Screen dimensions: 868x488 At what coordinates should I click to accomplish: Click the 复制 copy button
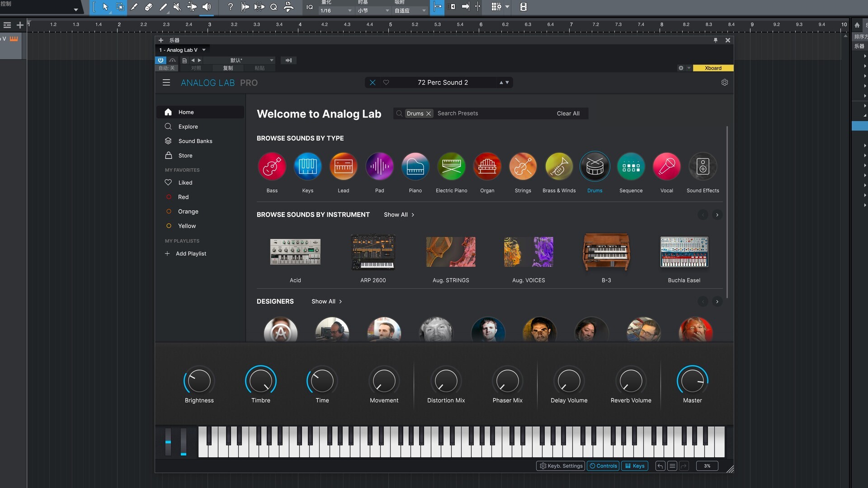click(228, 68)
